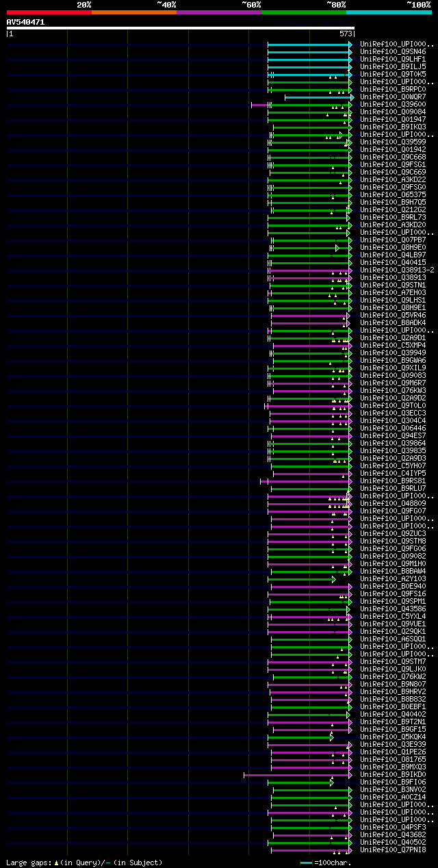This screenshot has height=868, width=438.
Task: Select the UniRef100_Q09084 label
Action: point(393,112)
